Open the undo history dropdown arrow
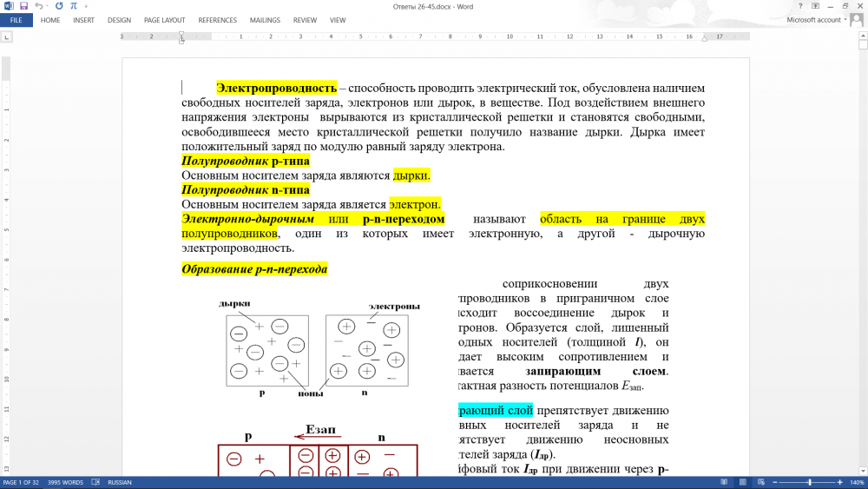This screenshot has height=489, width=868. pos(47,6)
